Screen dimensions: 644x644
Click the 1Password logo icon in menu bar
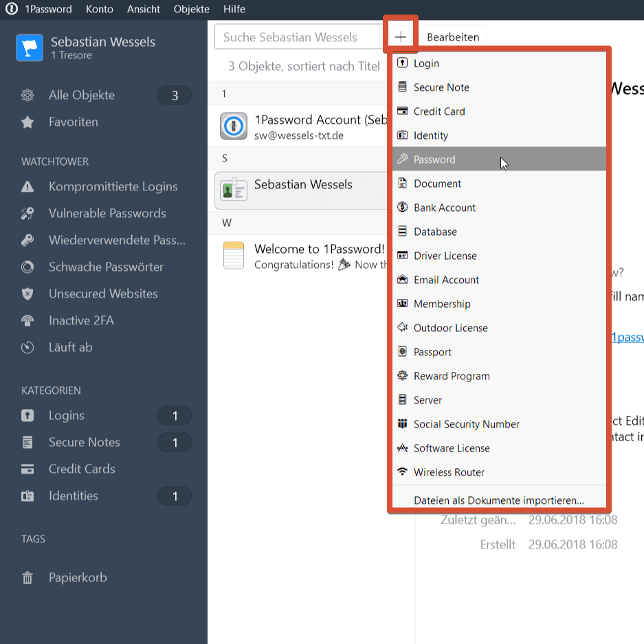tap(12, 9)
